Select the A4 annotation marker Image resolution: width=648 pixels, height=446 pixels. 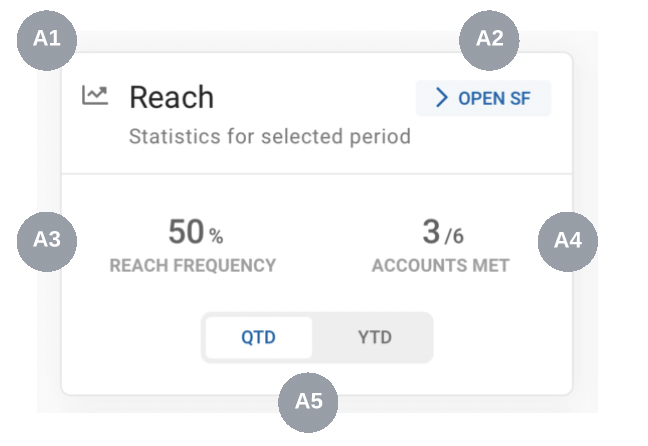(568, 240)
